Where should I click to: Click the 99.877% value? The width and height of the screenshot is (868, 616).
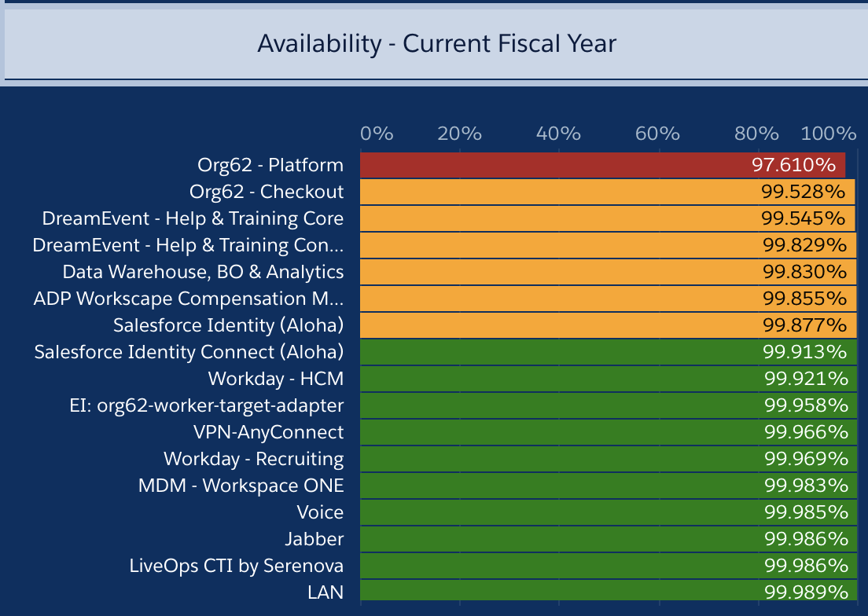coord(805,325)
